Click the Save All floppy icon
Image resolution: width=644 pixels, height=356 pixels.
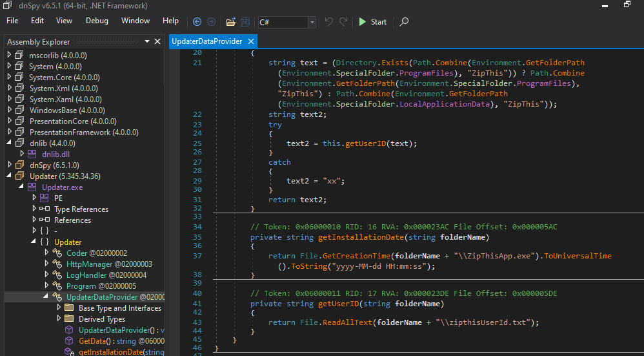point(245,22)
